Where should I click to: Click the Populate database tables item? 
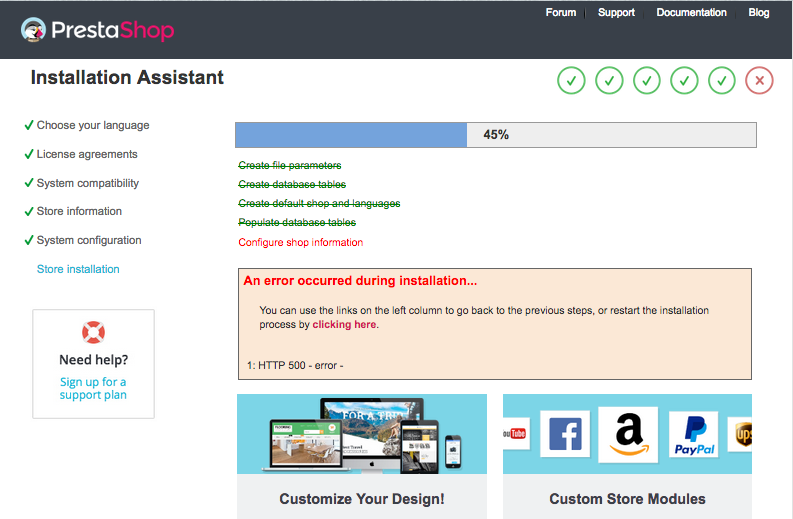click(x=297, y=223)
